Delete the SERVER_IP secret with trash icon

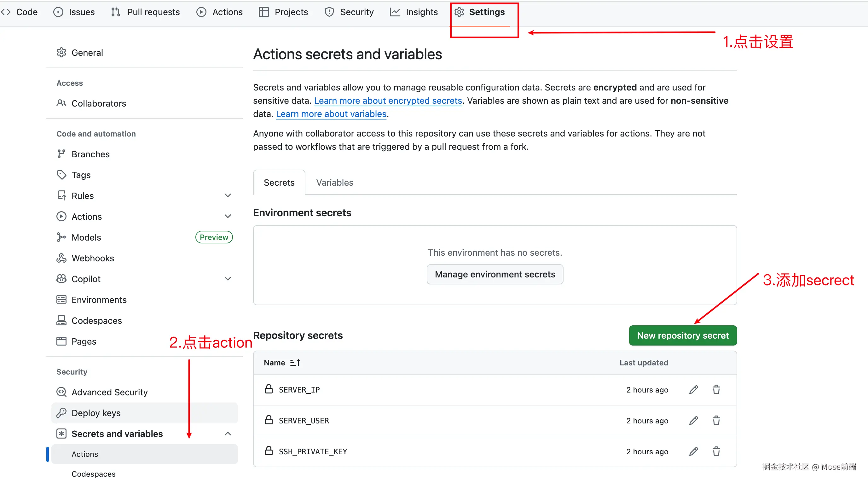(716, 390)
